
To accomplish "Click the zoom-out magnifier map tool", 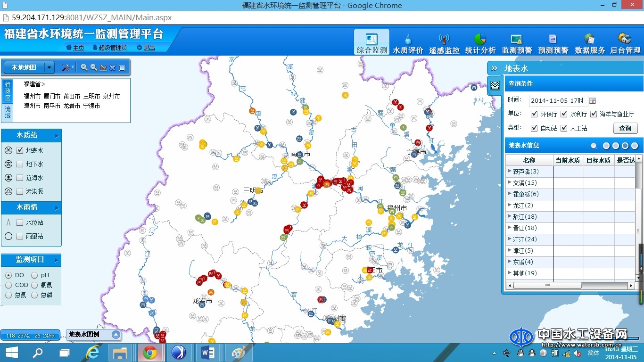I will pos(93,67).
